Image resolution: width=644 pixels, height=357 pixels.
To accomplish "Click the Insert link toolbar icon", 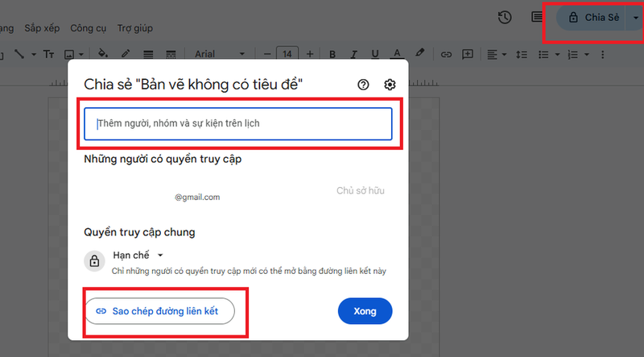I will [446, 54].
